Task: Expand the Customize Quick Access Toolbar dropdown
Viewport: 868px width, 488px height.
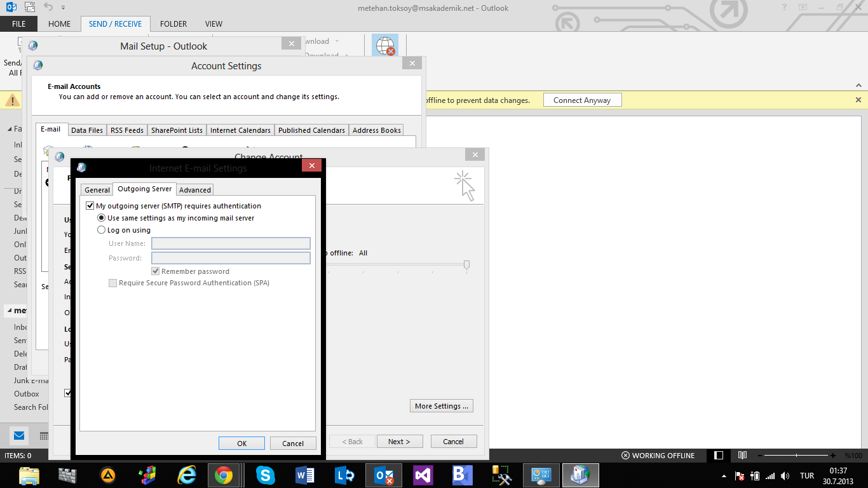Action: point(64,8)
